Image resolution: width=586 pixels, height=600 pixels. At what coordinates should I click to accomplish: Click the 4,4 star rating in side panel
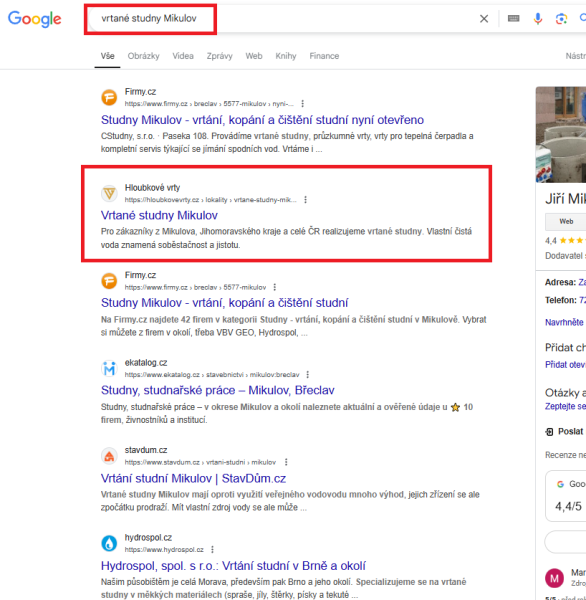[565, 240]
